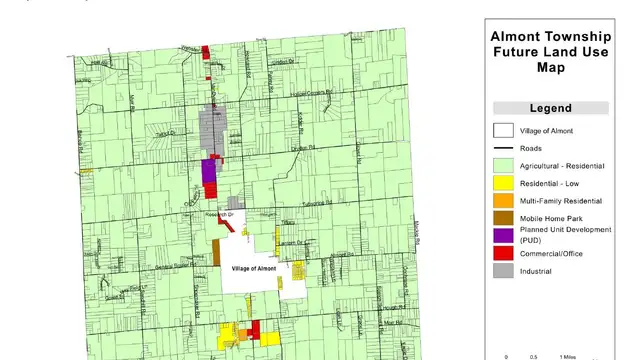Click the white Village of Almont legend box
This screenshot has width=640, height=360.
[x=503, y=131]
